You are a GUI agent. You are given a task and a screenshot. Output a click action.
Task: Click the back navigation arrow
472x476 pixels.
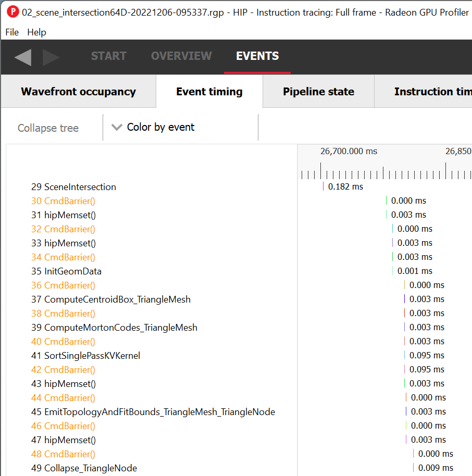pos(22,57)
